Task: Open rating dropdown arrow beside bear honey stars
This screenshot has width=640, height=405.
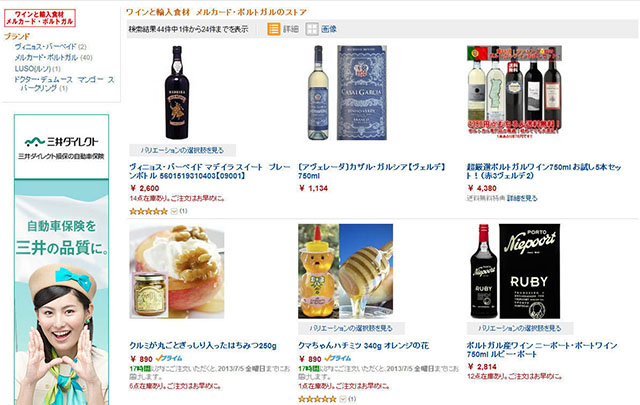Action: click(x=342, y=399)
